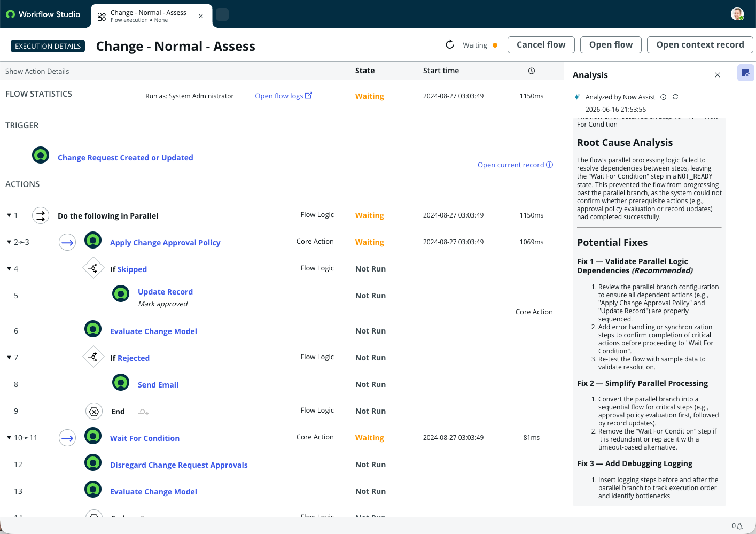Click the Mark approved annotation text

163,304
